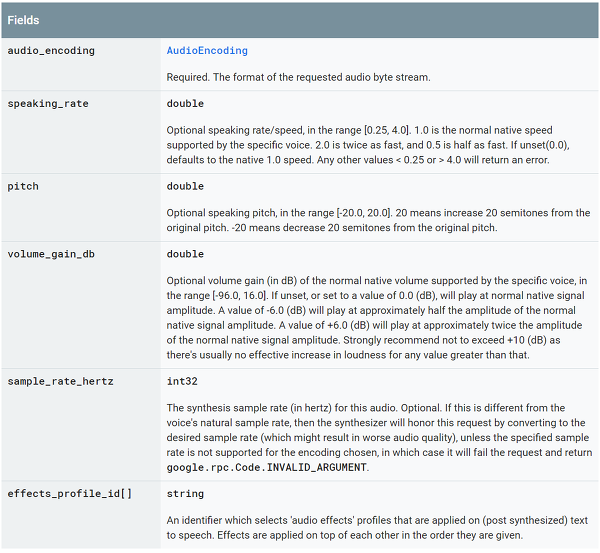Click the double type under speaking_rate
This screenshot has height=553, width=600.
coord(185,104)
